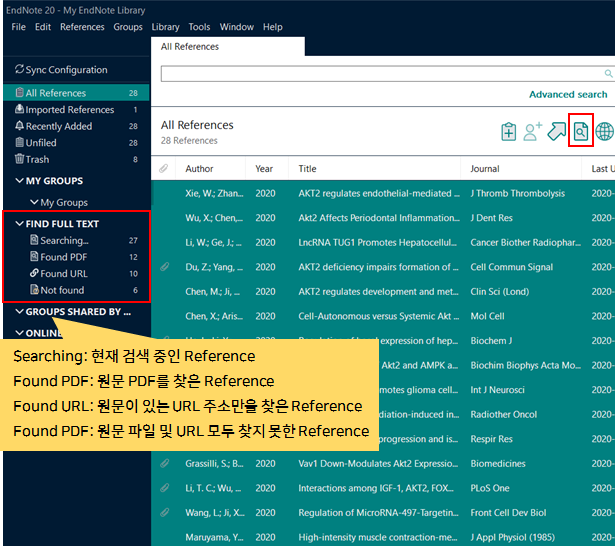The height and width of the screenshot is (546, 615).
Task: Open the Trash group
Action: pyautogui.click(x=76, y=159)
